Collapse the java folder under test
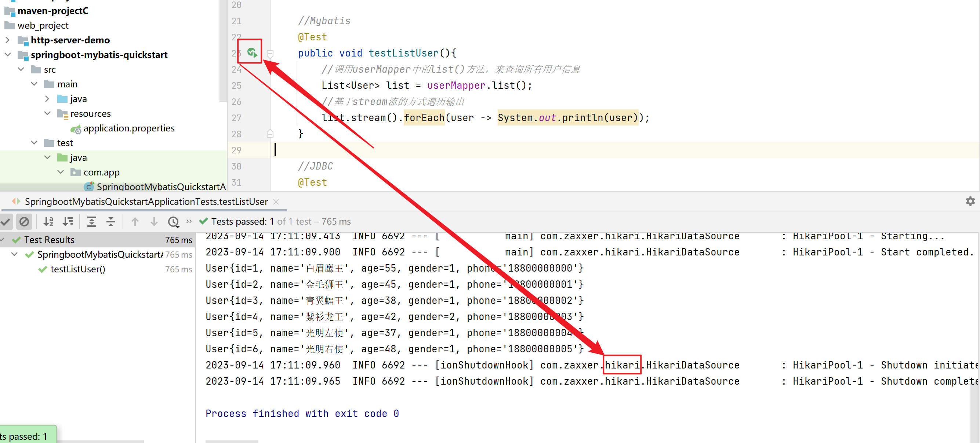Screen dimensions: 980x443 (47, 157)
